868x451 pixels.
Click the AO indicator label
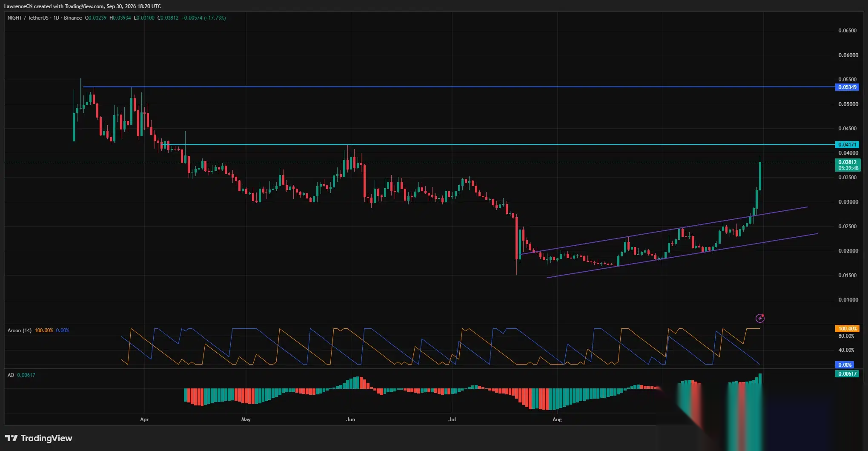point(11,375)
